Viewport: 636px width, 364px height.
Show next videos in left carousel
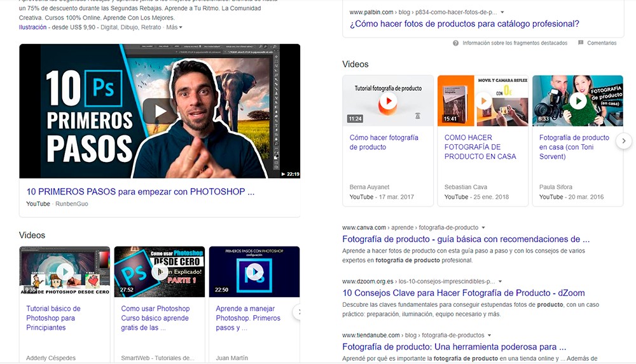[x=297, y=312]
